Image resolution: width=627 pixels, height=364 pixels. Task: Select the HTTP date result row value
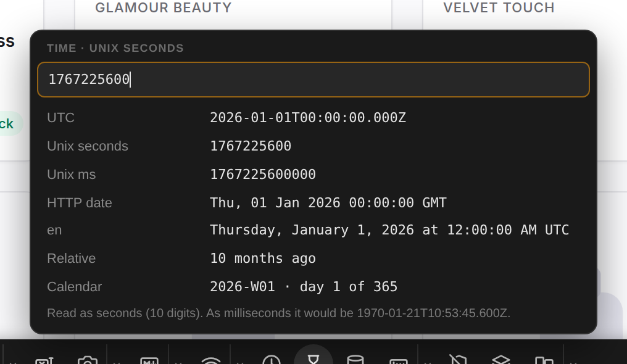coord(328,202)
